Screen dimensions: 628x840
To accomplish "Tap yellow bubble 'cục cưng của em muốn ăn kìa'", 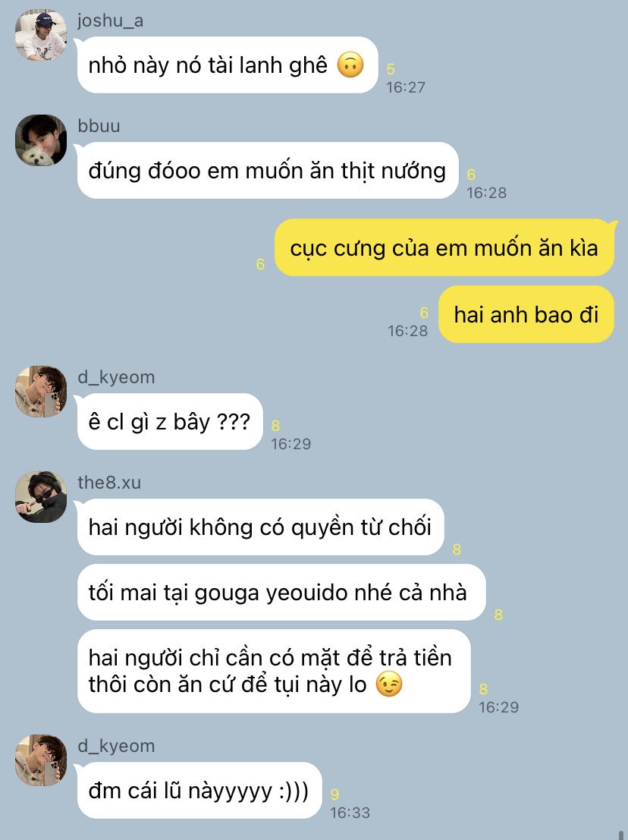I will (x=444, y=247).
